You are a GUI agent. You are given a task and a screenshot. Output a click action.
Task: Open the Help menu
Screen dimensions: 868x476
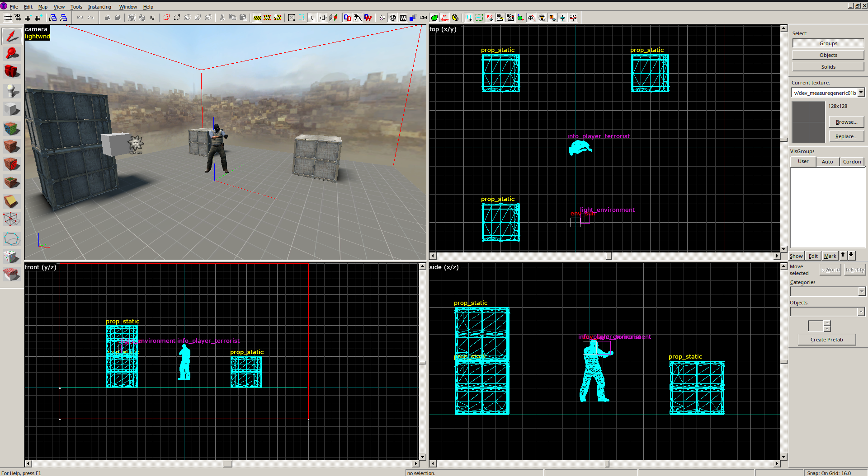click(x=148, y=7)
